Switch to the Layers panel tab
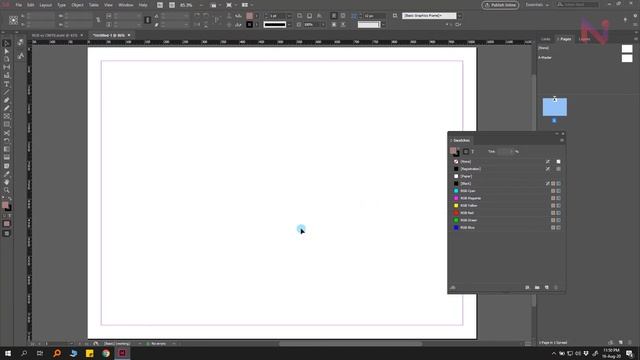640x360 pixels. (584, 39)
